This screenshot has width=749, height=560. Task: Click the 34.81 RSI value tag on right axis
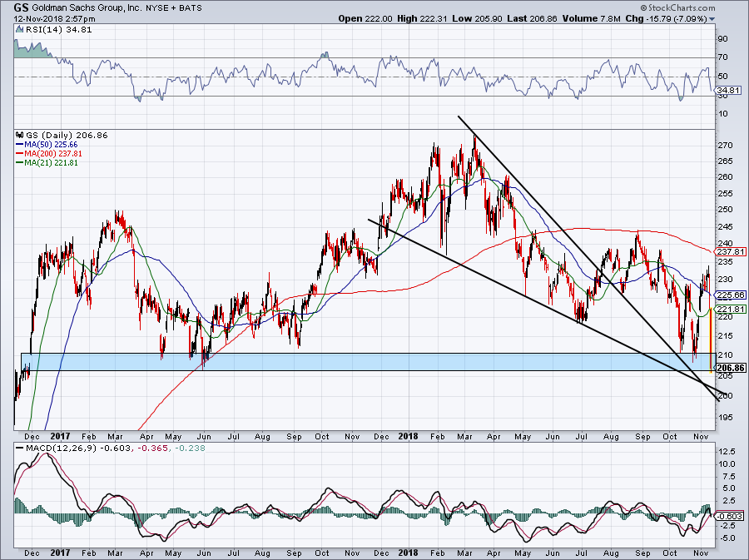click(729, 90)
